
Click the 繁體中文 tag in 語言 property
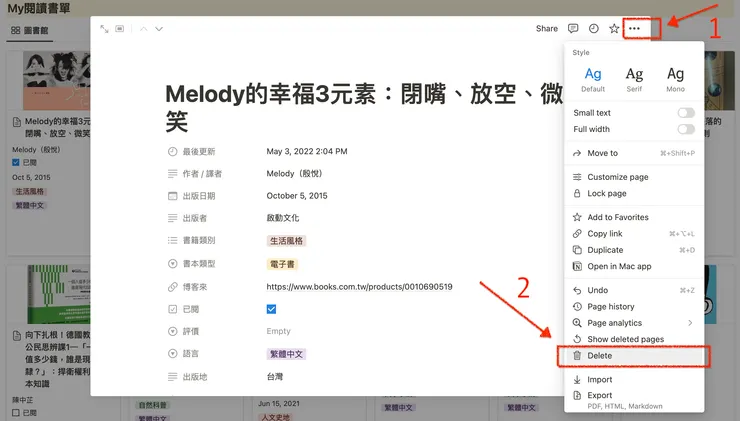(286, 354)
